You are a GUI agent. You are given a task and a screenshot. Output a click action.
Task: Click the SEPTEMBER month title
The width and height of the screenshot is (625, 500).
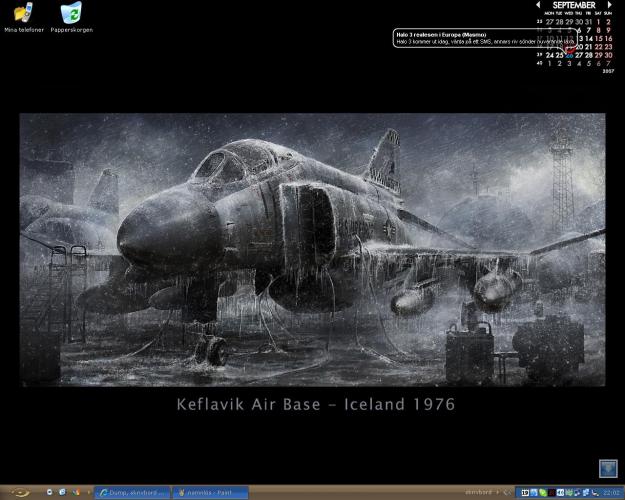tap(574, 5)
